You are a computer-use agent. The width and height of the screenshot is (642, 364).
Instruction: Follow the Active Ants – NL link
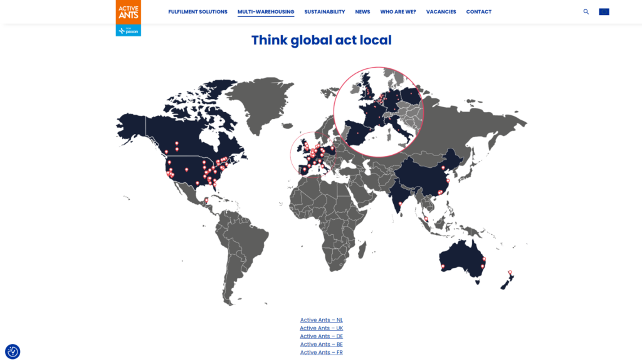click(322, 320)
